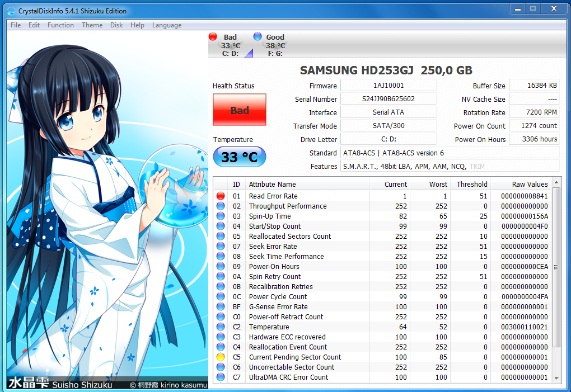Open the Theme menu
Viewport: 571px width, 392px height.
(x=92, y=25)
